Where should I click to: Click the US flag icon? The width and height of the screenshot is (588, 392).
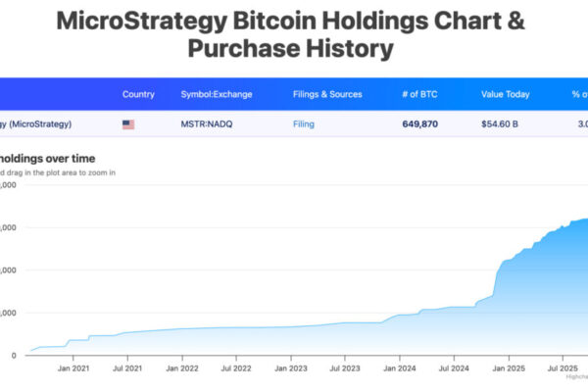(x=128, y=124)
